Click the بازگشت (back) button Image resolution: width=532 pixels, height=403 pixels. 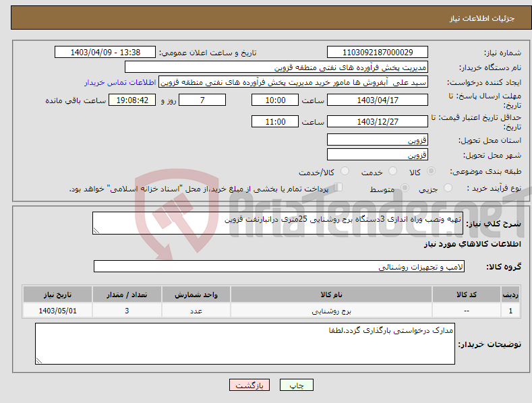coord(249,385)
